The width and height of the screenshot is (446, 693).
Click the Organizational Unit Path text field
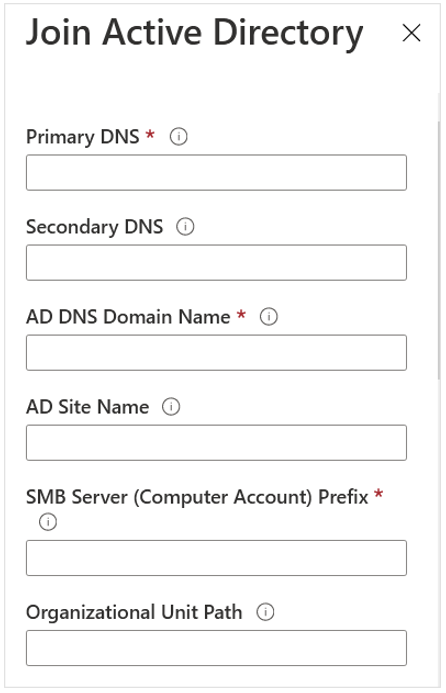[217, 648]
